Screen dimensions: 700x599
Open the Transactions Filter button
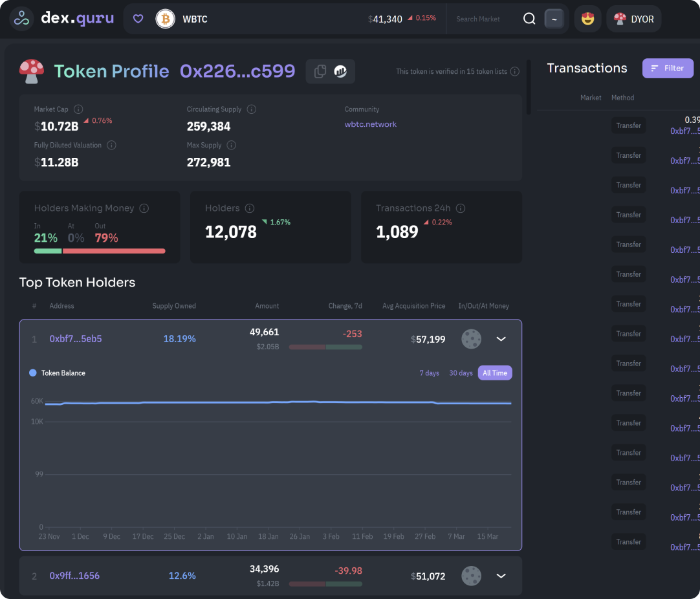point(668,68)
